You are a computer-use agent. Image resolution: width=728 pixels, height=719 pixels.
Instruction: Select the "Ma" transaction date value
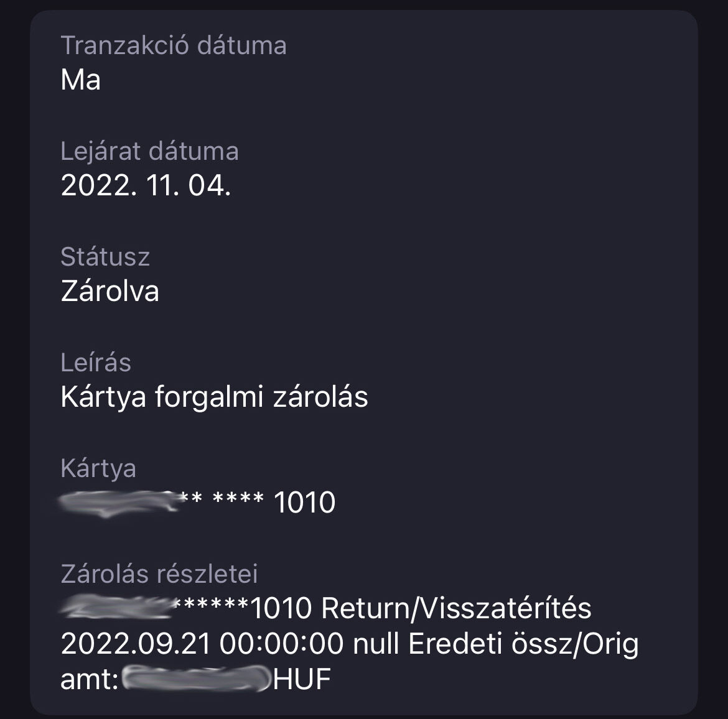coord(81,80)
